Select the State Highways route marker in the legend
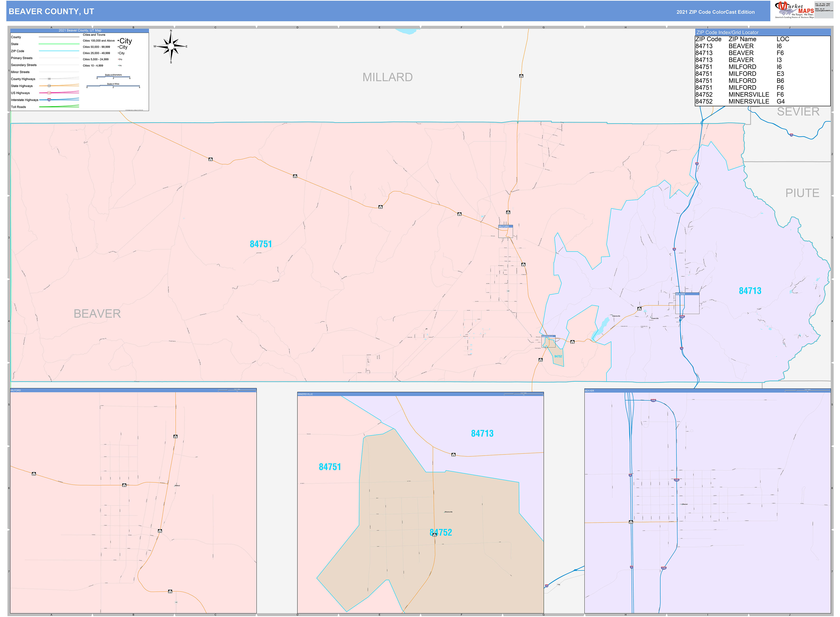Viewport: 840px width, 617px height. [49, 86]
